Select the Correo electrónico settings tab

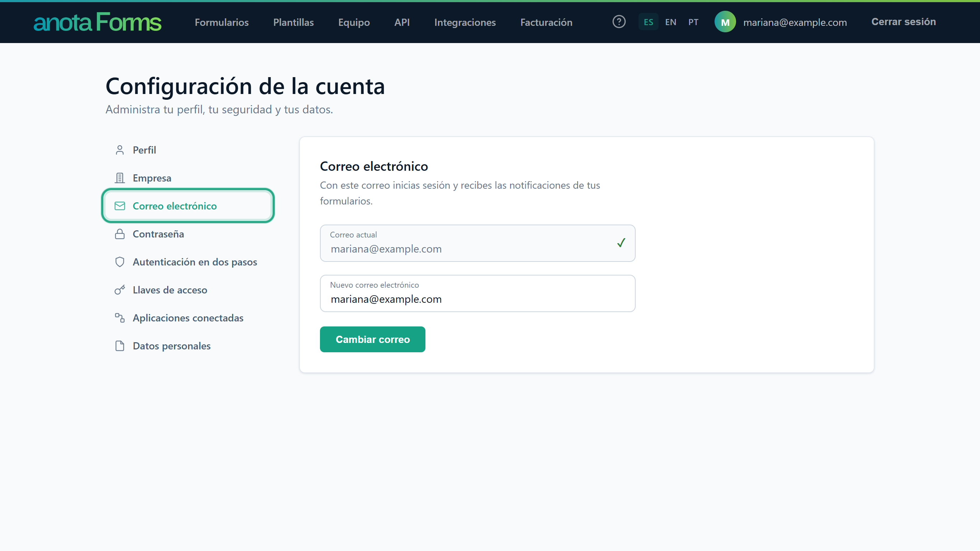188,206
